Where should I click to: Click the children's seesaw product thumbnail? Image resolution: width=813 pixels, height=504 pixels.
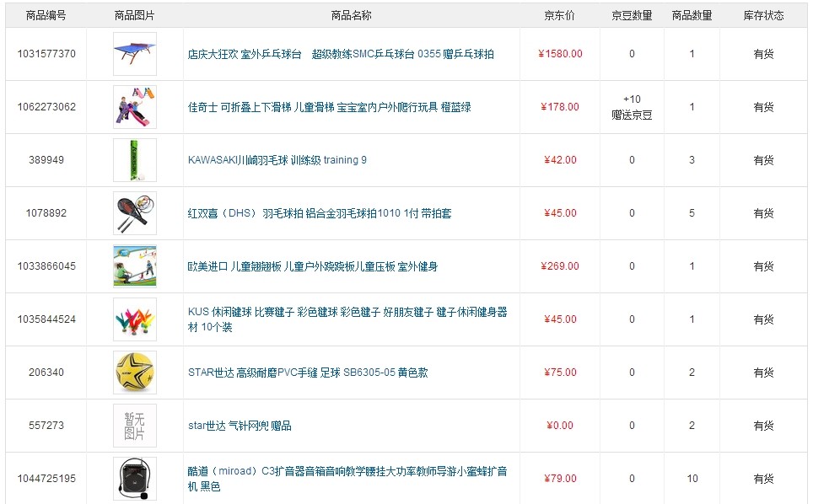135,266
